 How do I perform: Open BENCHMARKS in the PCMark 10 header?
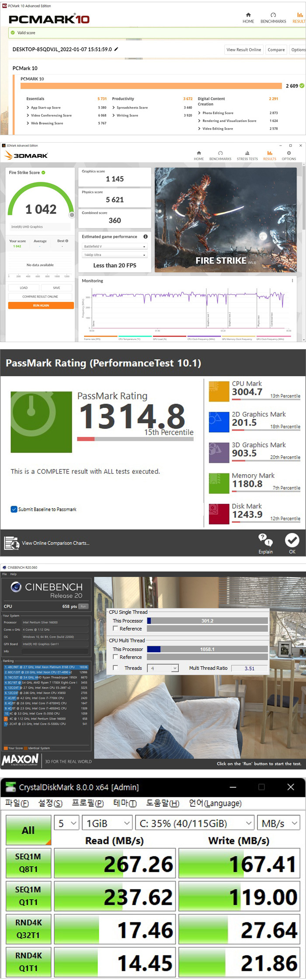coord(273,17)
